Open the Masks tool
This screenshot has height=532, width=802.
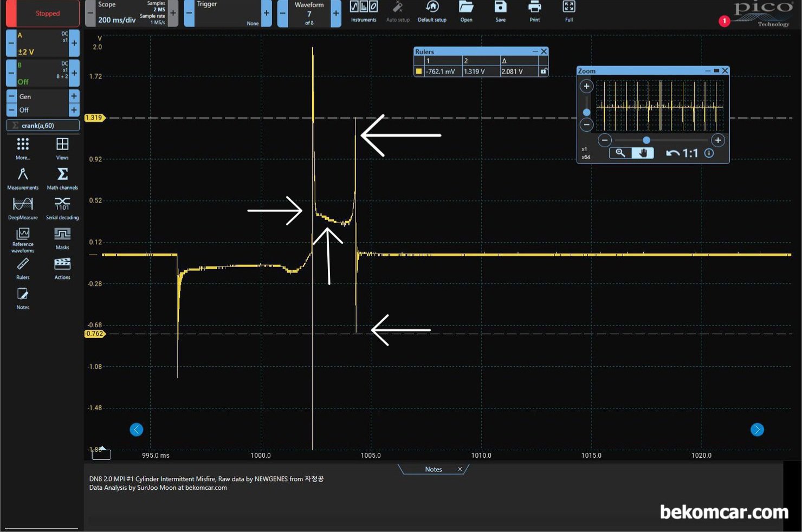click(62, 238)
